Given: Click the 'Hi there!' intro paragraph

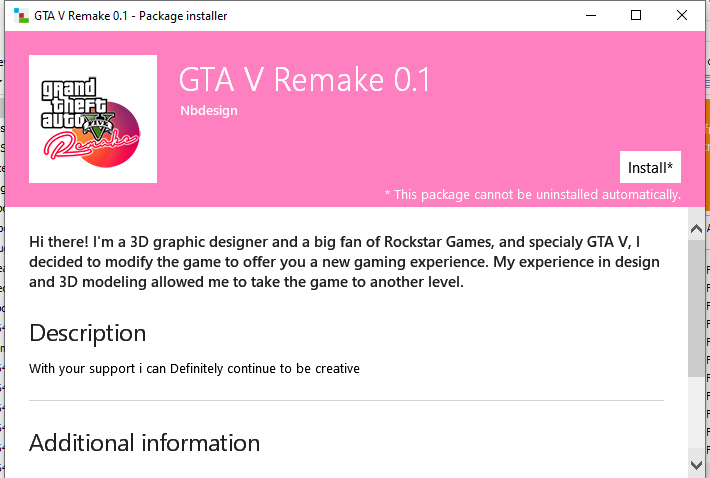Looking at the screenshot, I should [x=344, y=262].
